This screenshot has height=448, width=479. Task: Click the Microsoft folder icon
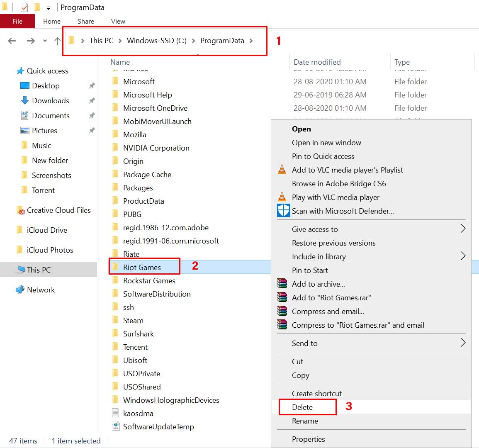point(115,81)
